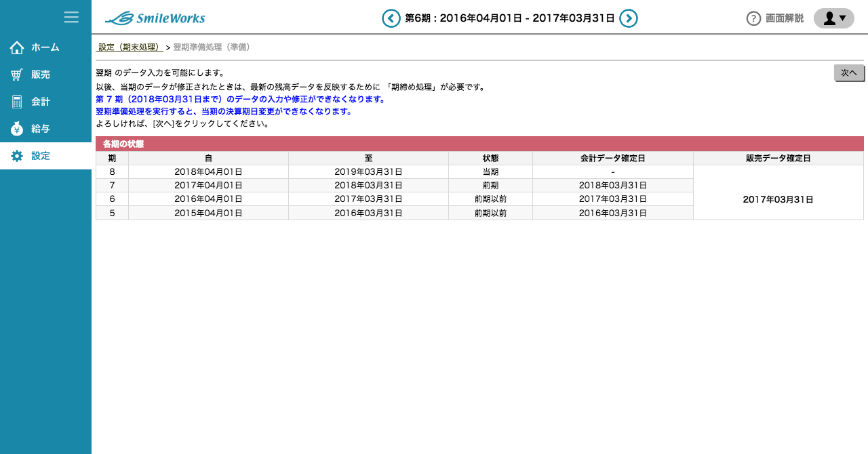Click the 会計 calculator icon
Viewport: 868px width, 454px height.
point(17,102)
